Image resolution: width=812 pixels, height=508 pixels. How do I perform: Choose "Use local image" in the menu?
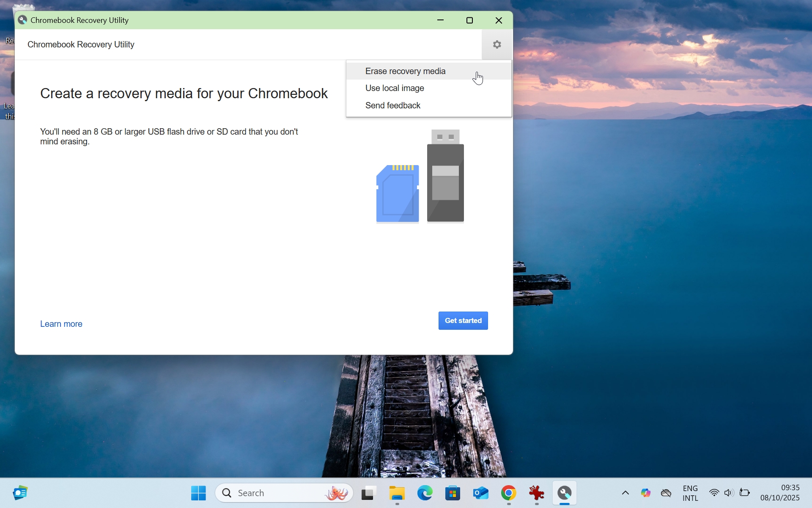(395, 88)
